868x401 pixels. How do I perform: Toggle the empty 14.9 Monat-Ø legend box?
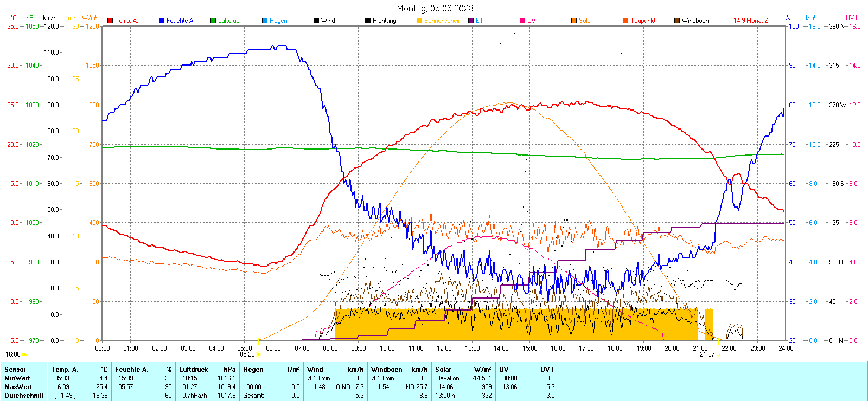729,21
